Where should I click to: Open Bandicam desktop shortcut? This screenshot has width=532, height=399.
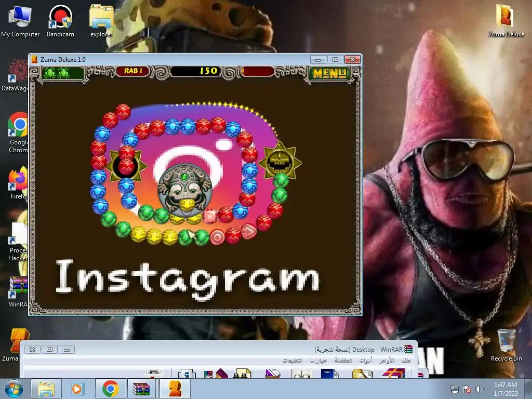pos(60,21)
